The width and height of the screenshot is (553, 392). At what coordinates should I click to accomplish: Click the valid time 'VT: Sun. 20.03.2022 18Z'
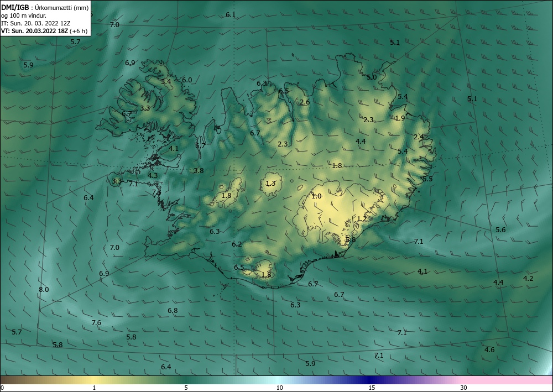tap(34, 30)
